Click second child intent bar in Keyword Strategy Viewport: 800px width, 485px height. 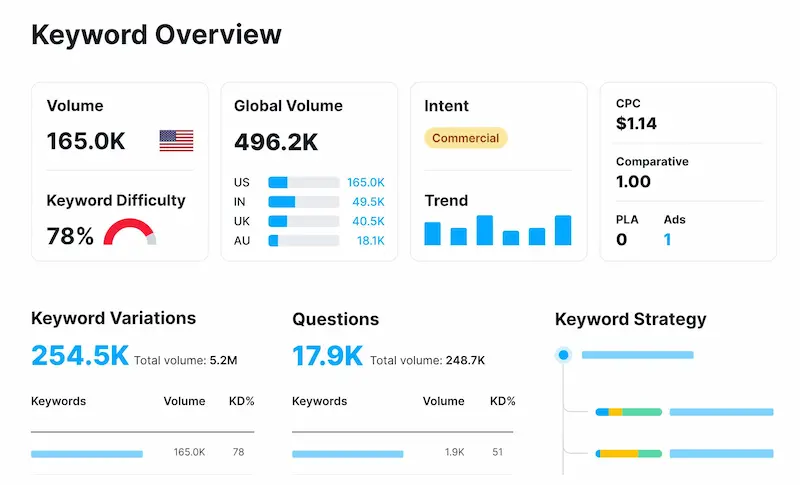[629, 453]
